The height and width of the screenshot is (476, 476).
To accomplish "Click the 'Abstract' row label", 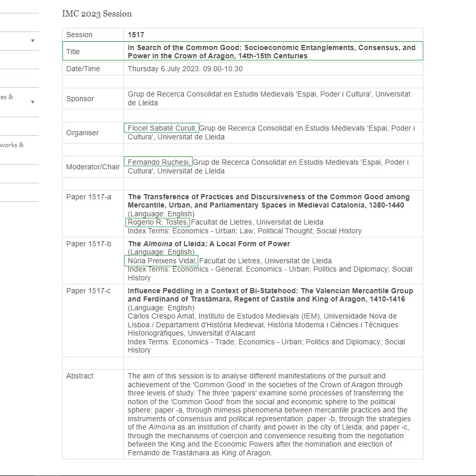I will point(80,376).
